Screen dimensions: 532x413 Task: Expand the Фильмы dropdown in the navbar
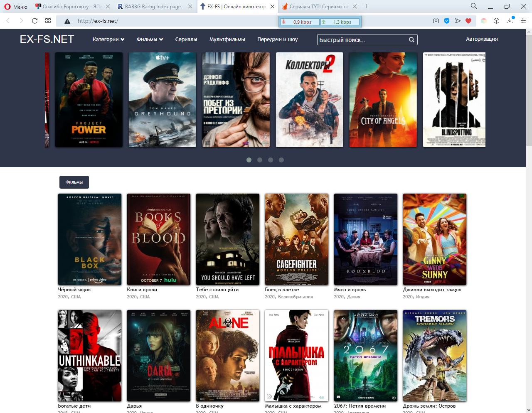[x=150, y=39]
